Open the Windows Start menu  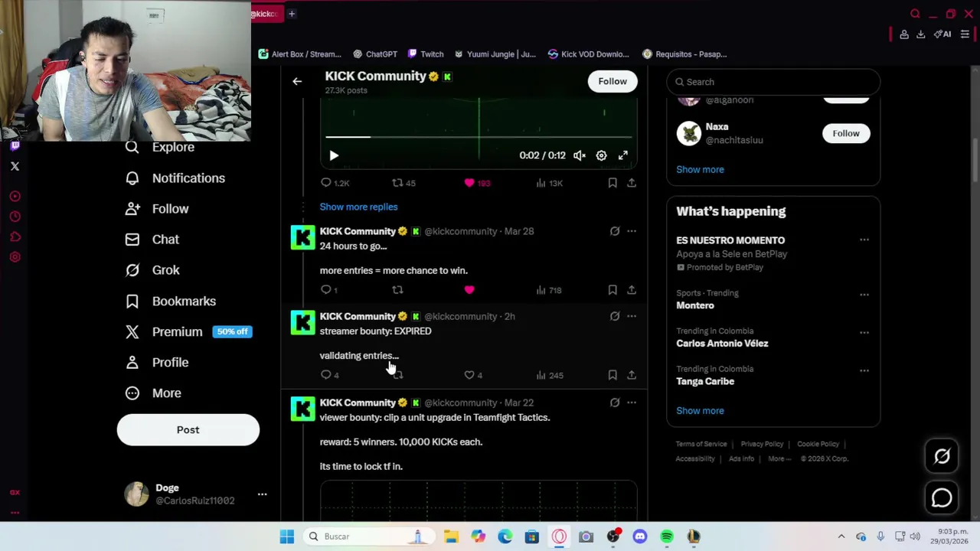(x=287, y=536)
